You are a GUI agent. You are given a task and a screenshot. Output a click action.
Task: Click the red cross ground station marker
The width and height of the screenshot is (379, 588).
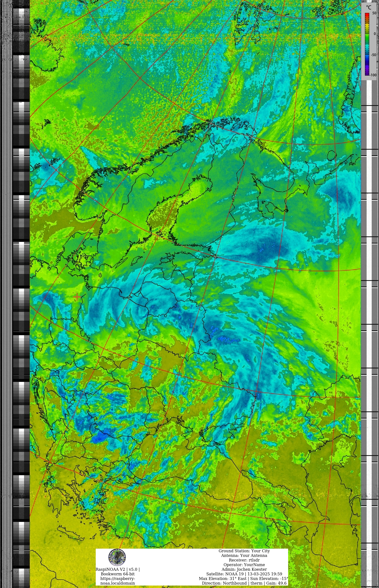click(77, 297)
